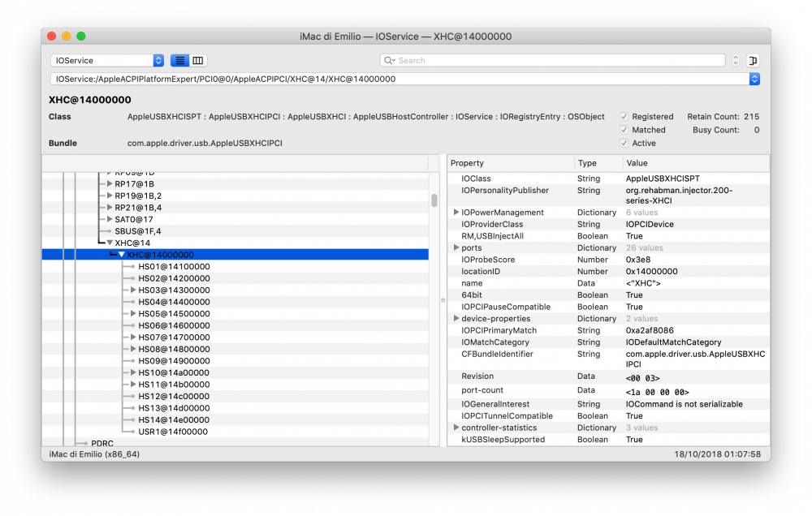Select SBUS@1F,4 tree row
The height and width of the screenshot is (516, 812).
point(235,231)
